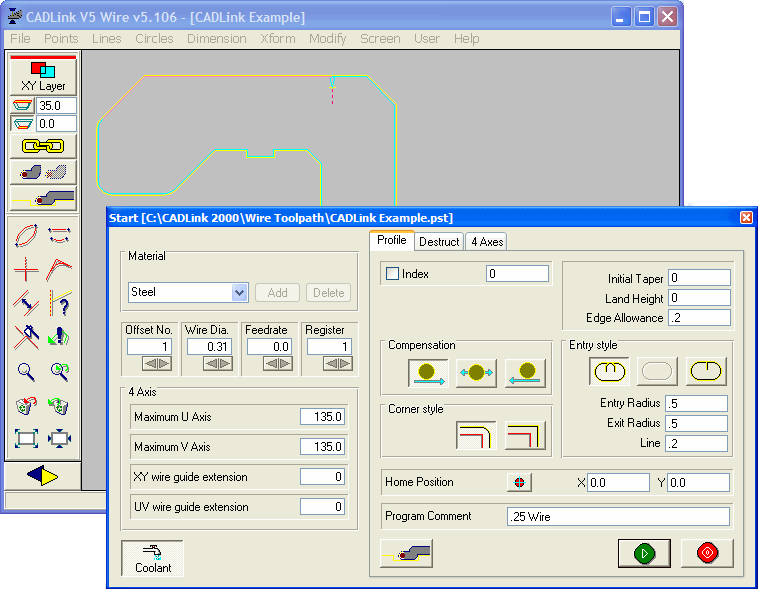Click the Register stepper arrows

[x=337, y=363]
